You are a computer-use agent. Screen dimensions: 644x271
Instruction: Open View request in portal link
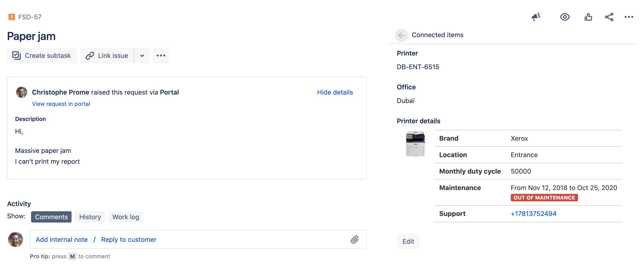pyautogui.click(x=61, y=104)
